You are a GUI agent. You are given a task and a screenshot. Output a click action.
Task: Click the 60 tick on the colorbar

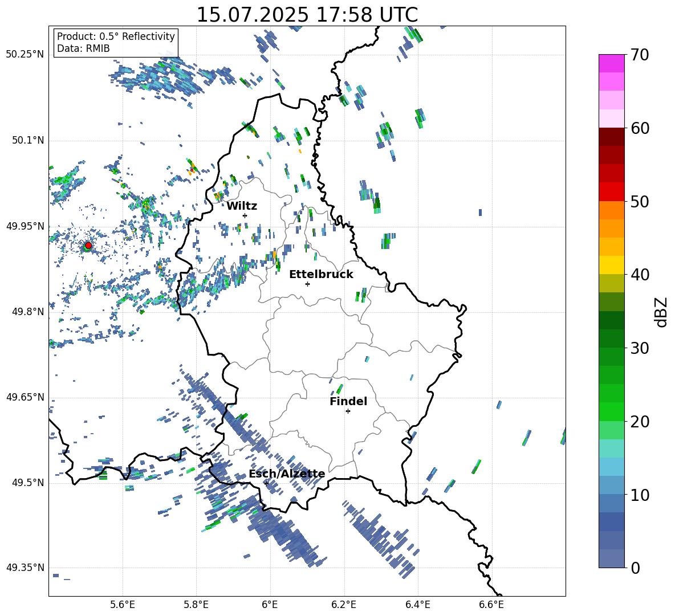pyautogui.click(x=639, y=128)
